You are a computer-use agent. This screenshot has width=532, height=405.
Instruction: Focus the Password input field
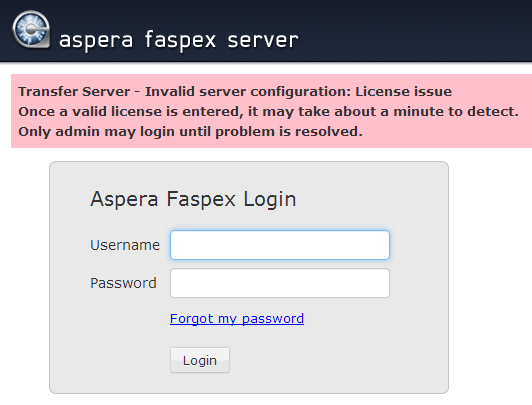pyautogui.click(x=280, y=283)
